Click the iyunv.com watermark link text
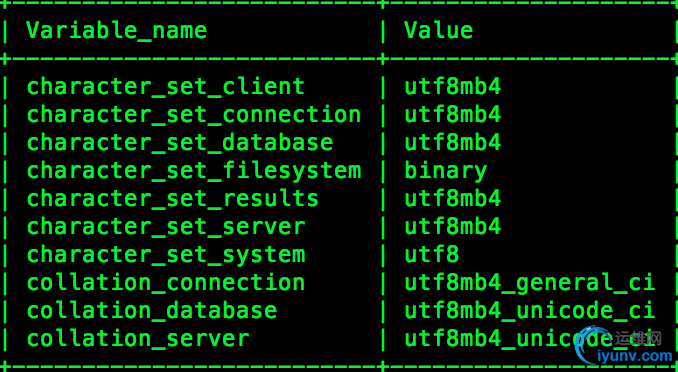 coord(635,356)
